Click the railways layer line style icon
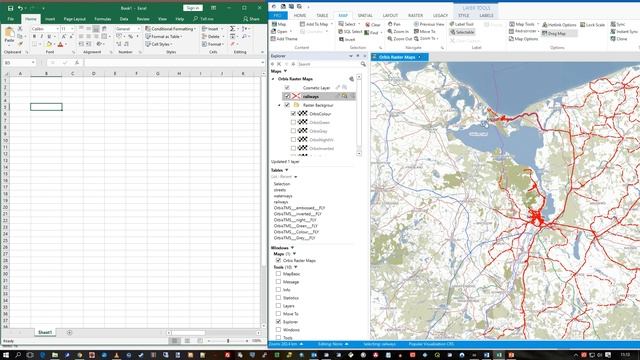The image size is (640, 360). tap(296, 96)
